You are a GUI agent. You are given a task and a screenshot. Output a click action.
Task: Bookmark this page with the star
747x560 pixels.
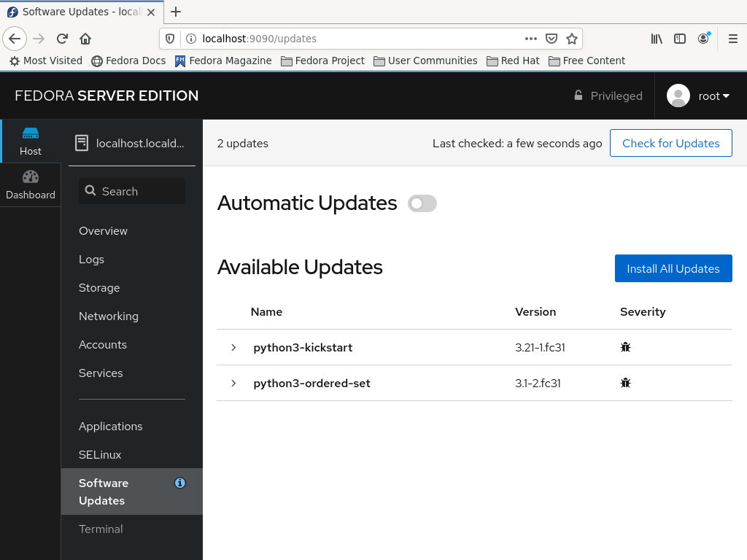point(572,39)
